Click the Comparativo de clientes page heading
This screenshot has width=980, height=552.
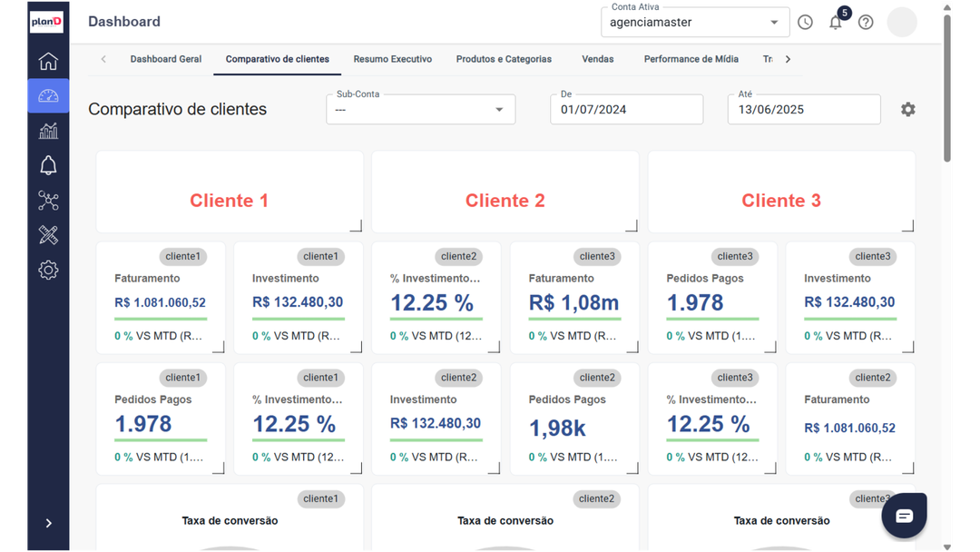178,109
